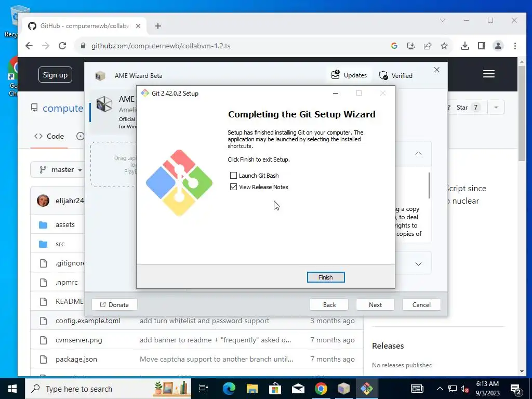Star the GitHub repository
This screenshot has height=399, width=532.
(467, 107)
